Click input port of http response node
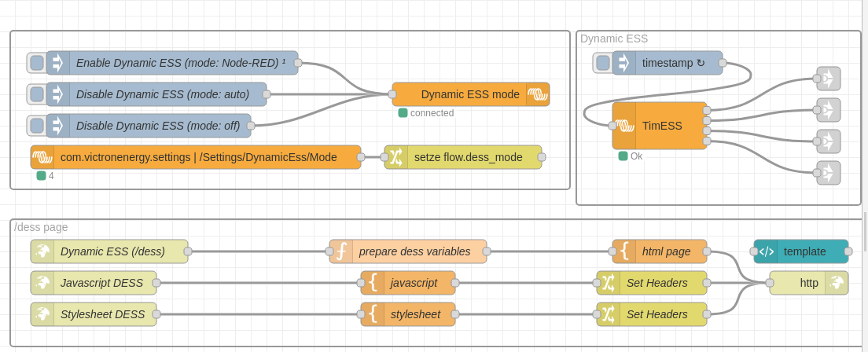Viewport: 868px width, 352px height. coord(770,283)
